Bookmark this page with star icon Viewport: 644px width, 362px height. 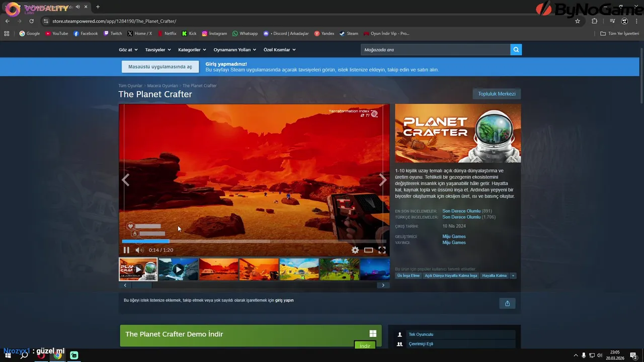pyautogui.click(x=578, y=21)
